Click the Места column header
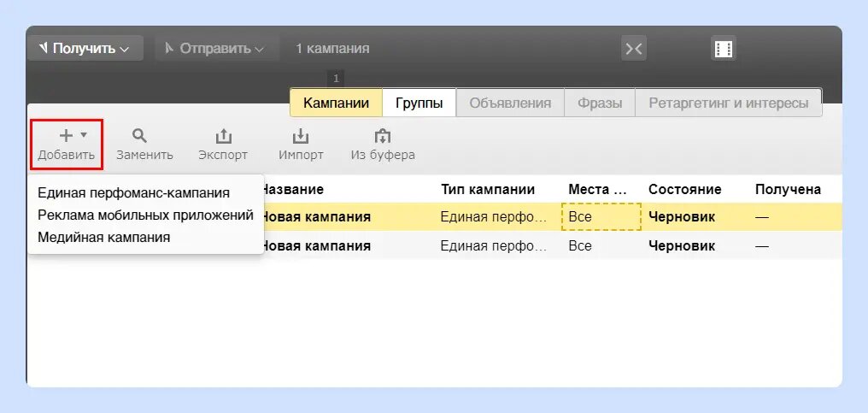Image resolution: width=868 pixels, height=413 pixels. [596, 190]
